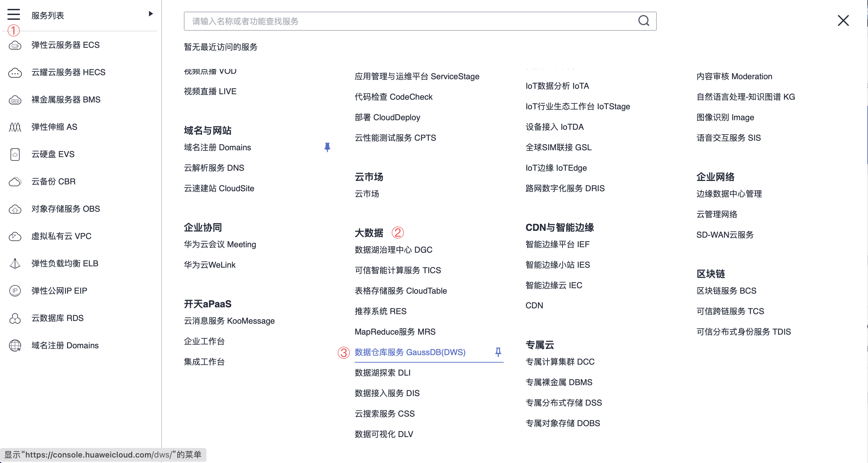This screenshot has width=868, height=463.
Task: Pin GaussDB(DWS) service to favorites
Action: coord(498,352)
